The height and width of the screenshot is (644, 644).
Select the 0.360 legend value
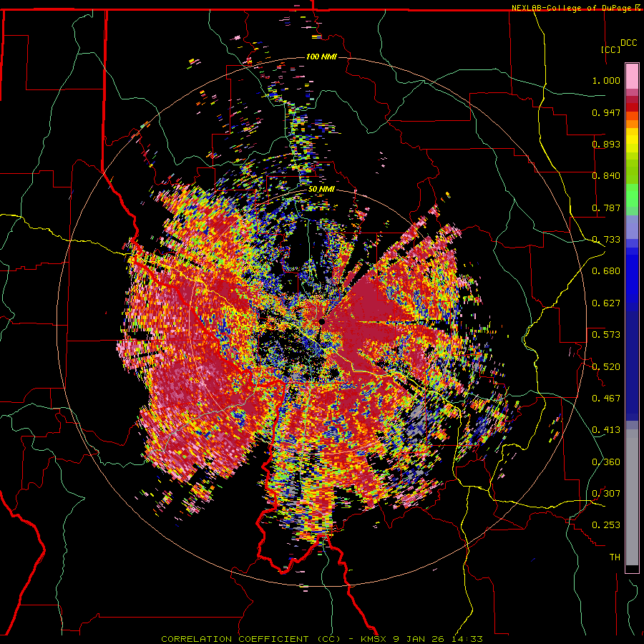pos(606,462)
